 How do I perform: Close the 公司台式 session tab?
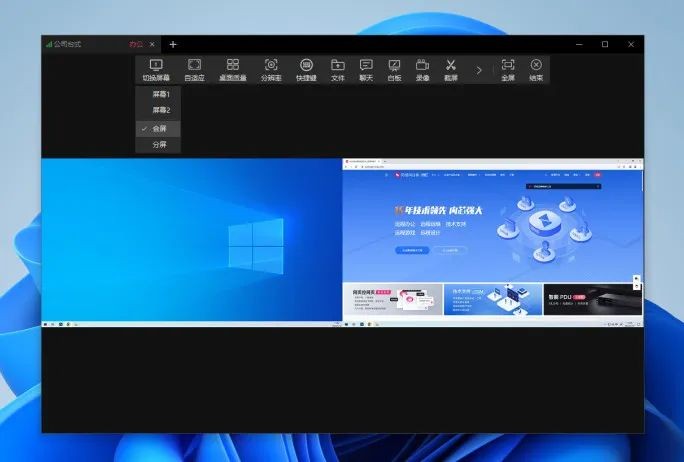[152, 44]
